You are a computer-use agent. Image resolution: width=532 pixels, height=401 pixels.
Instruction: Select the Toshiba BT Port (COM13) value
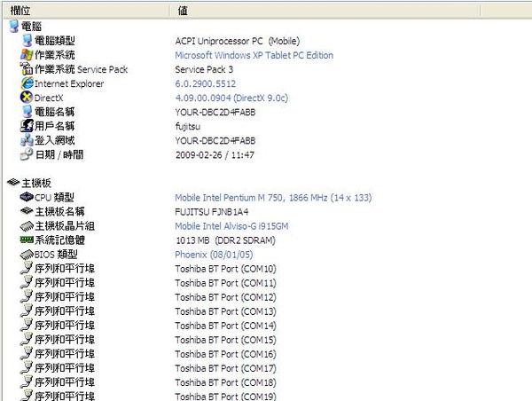pyautogui.click(x=225, y=311)
